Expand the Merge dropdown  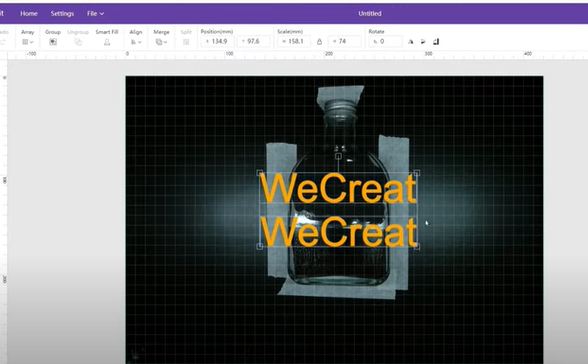[x=161, y=42]
